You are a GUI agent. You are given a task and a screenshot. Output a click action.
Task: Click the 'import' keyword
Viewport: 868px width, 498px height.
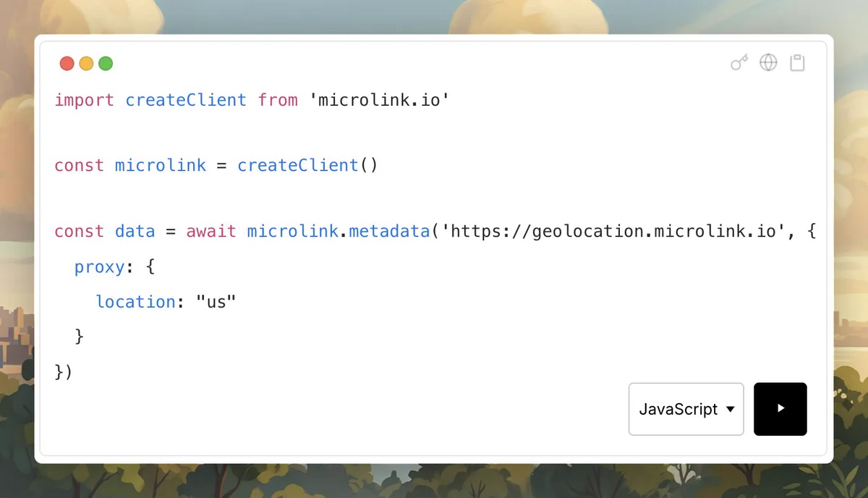(85, 100)
